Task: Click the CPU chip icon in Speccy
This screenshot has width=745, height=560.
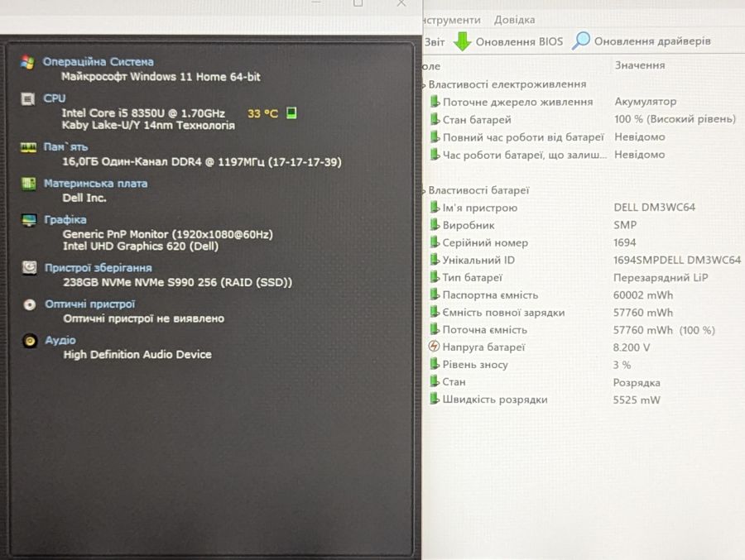Action: click(28, 98)
